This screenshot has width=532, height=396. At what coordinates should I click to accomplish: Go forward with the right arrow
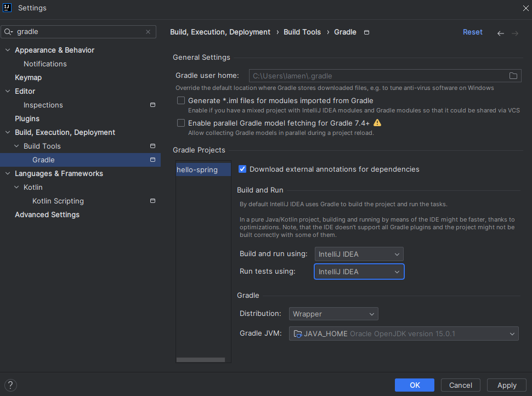(x=515, y=33)
